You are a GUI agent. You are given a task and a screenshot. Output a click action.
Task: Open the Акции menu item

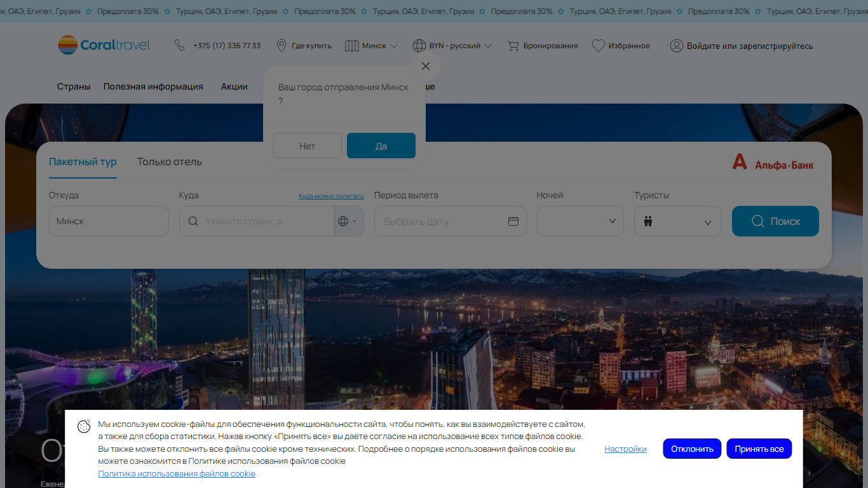[234, 86]
